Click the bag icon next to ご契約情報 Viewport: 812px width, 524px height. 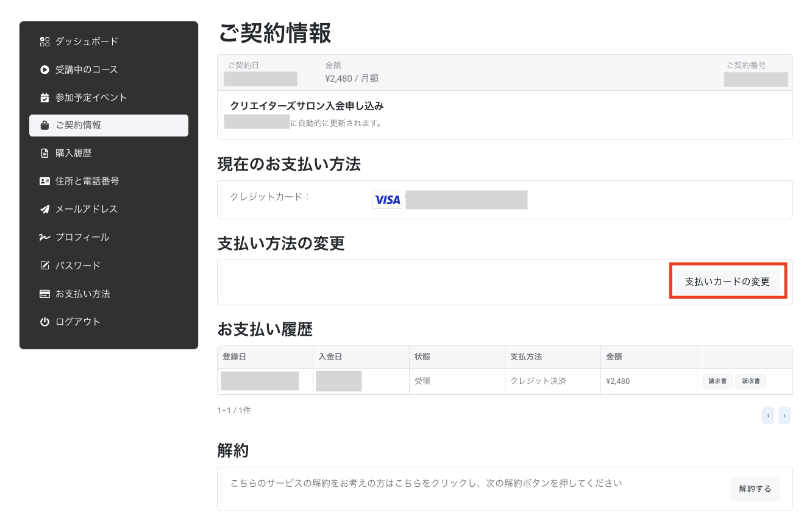pos(44,126)
